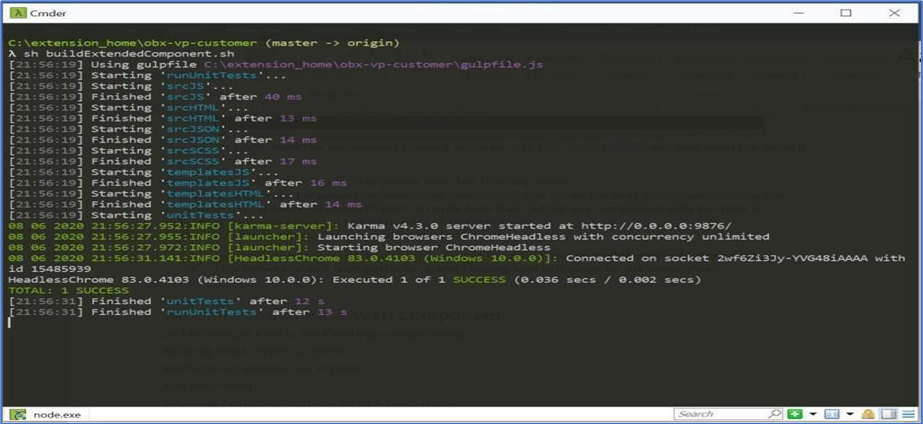Click Finished 'srcJS' after 40 ms line
The image size is (923, 424).
(155, 97)
